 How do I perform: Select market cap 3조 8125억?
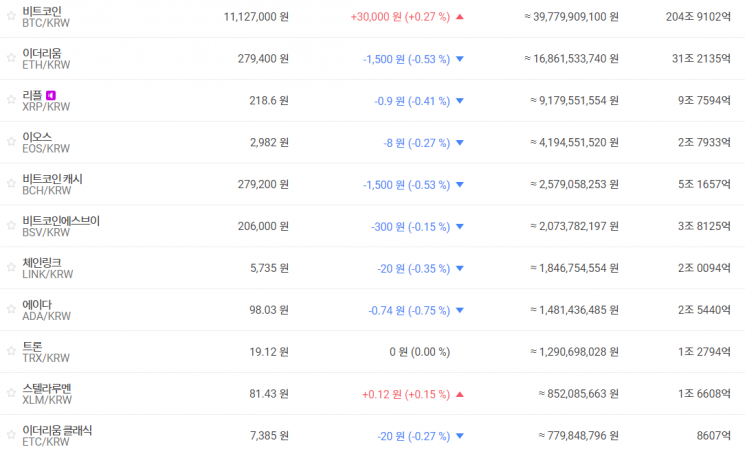click(x=704, y=226)
